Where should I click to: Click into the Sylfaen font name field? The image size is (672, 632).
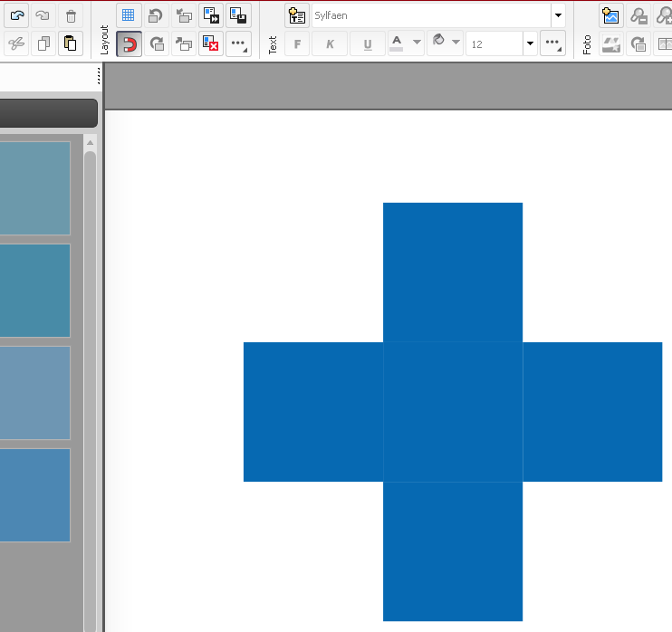pos(431,16)
